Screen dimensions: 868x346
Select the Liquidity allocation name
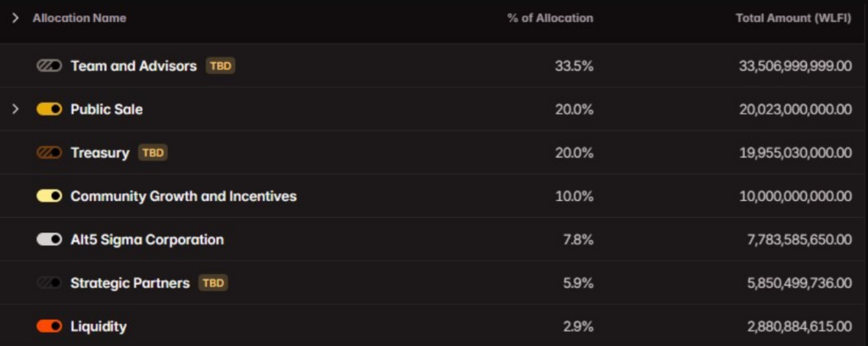tap(98, 326)
